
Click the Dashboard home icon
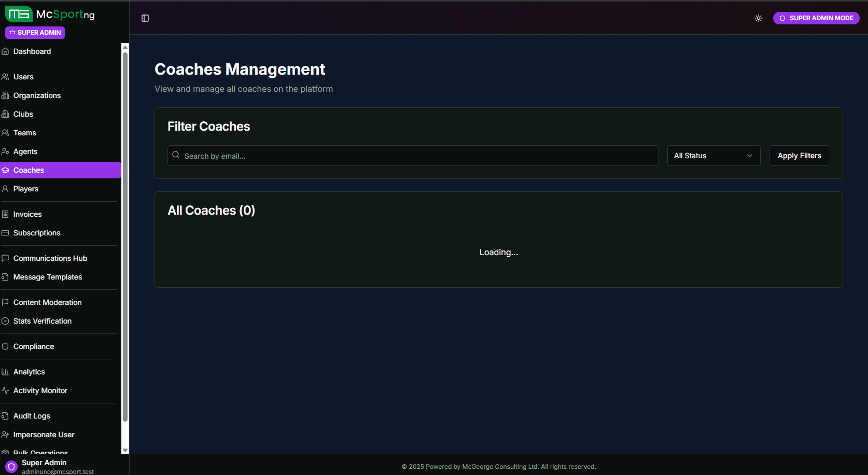[6, 51]
